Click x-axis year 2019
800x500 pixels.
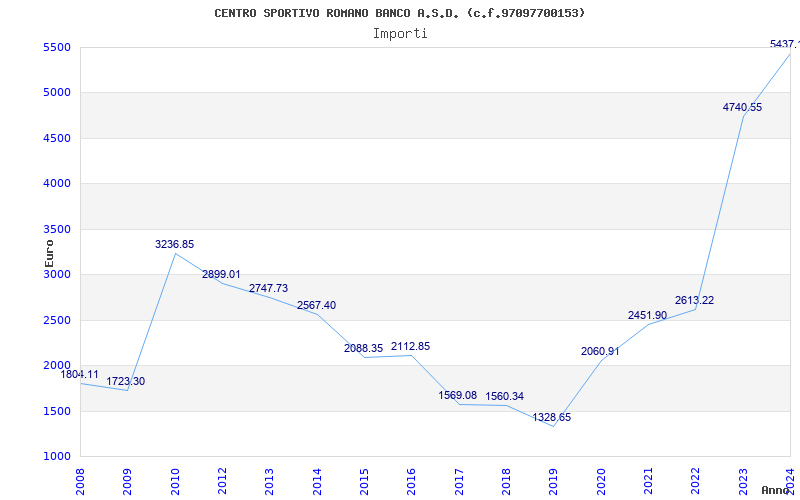point(554,482)
